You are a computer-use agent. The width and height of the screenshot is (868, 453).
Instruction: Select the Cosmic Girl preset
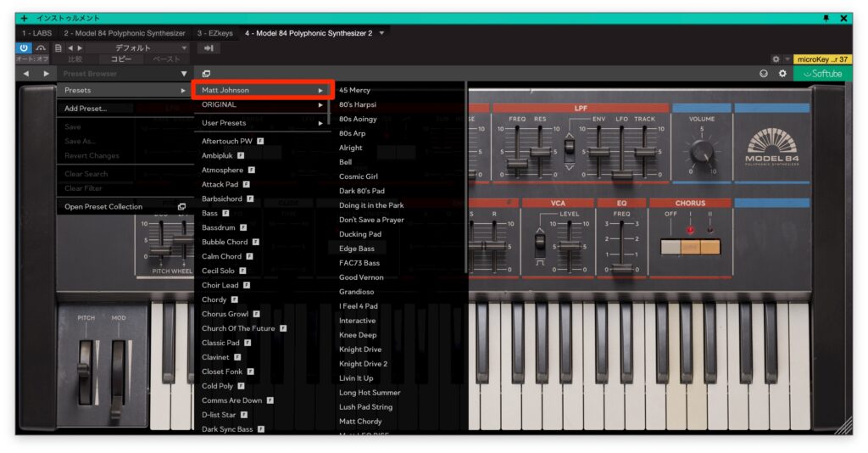(359, 176)
